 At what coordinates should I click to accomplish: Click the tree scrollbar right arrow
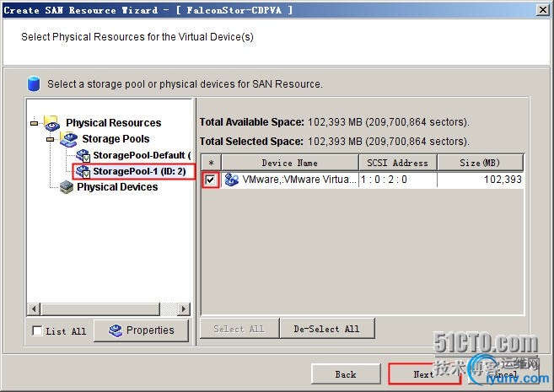tap(183, 309)
